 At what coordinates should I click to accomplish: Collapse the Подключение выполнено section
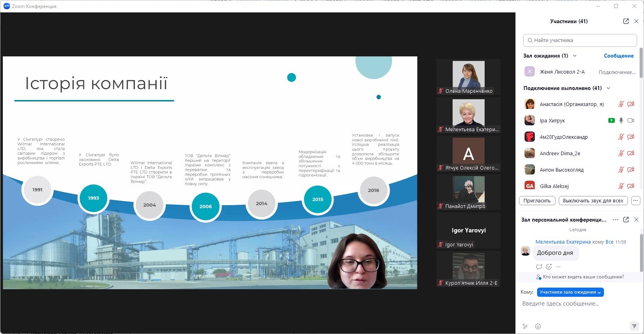[x=608, y=88]
